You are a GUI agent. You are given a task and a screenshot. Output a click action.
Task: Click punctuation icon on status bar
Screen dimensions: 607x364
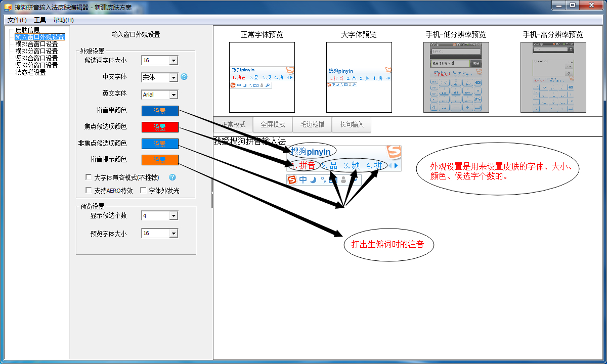[323, 180]
